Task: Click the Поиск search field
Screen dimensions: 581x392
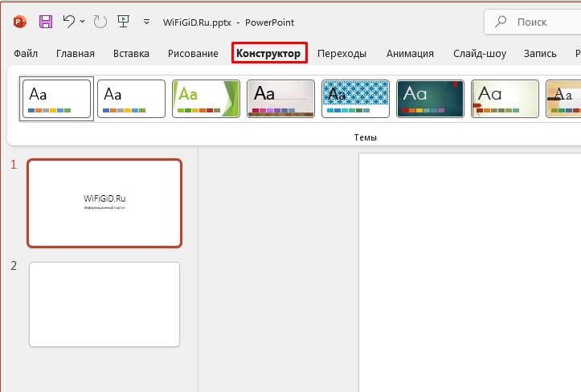Action: [x=533, y=22]
